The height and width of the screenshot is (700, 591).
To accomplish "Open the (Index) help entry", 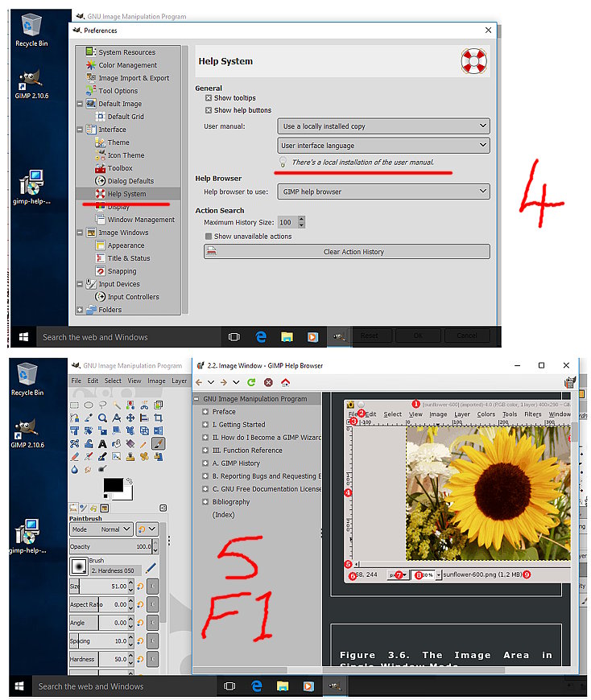I will click(223, 515).
